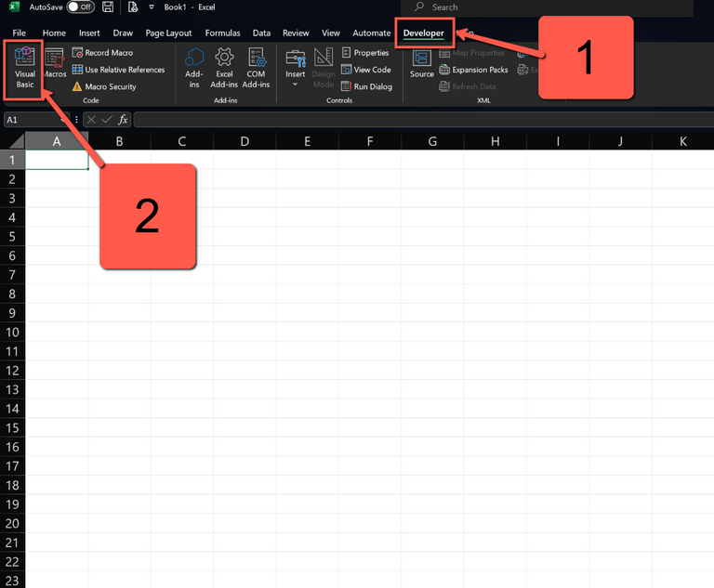Open Macro Security settings
The image size is (714, 588).
click(x=104, y=86)
